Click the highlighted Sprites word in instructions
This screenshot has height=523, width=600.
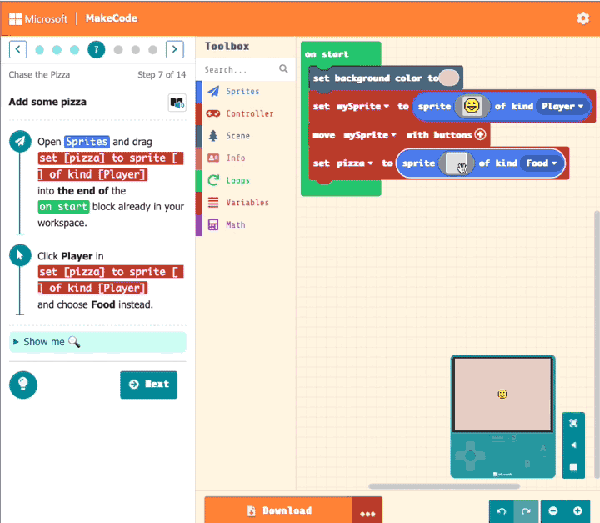[87, 142]
